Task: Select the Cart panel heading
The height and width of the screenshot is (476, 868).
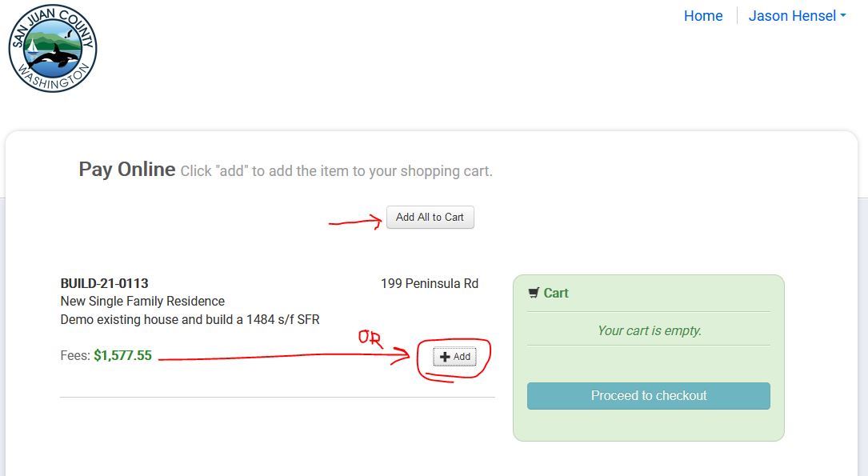Action: coord(556,293)
